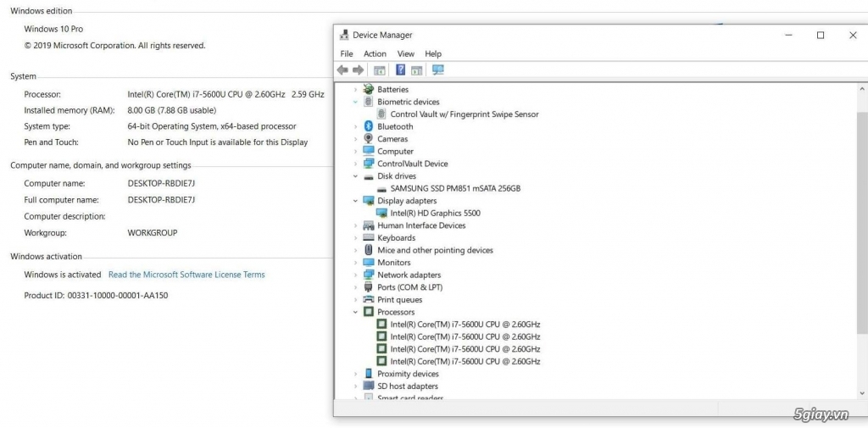Image resolution: width=868 pixels, height=428 pixels.
Task: Select the SD host adapters label
Action: [x=408, y=386]
